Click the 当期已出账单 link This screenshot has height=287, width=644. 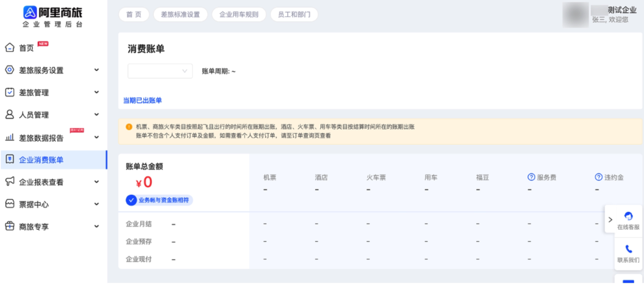pyautogui.click(x=142, y=100)
